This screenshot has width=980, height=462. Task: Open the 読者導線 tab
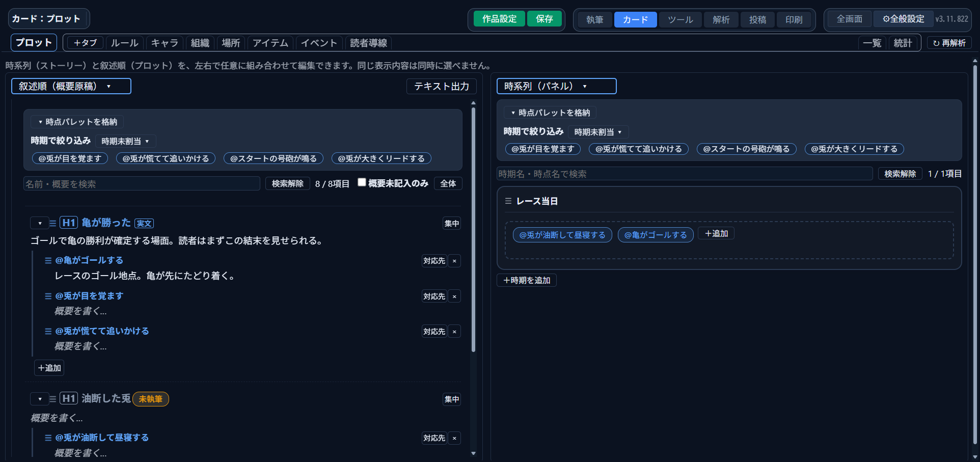tap(369, 43)
